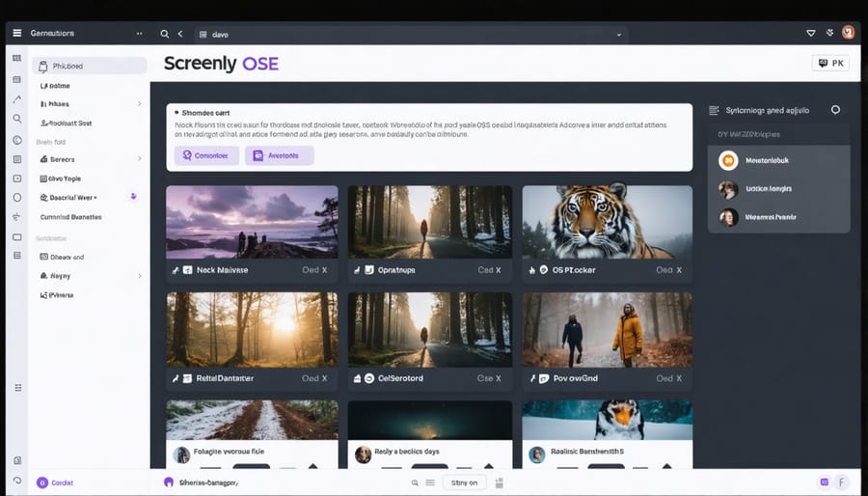Click the Avestoots button

tap(279, 155)
